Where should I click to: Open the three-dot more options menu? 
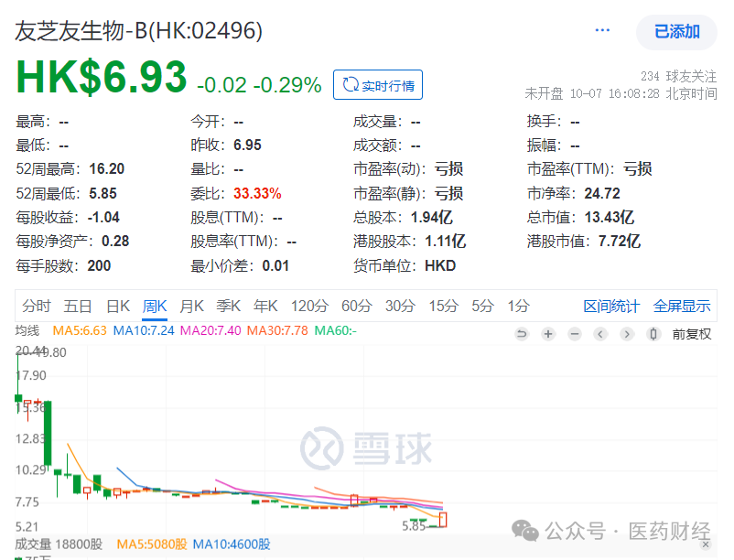point(602,30)
